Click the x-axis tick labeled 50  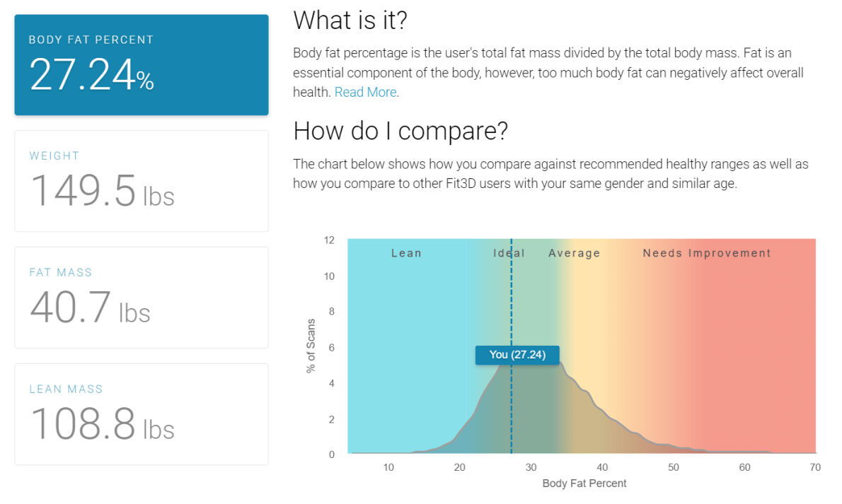click(x=674, y=467)
